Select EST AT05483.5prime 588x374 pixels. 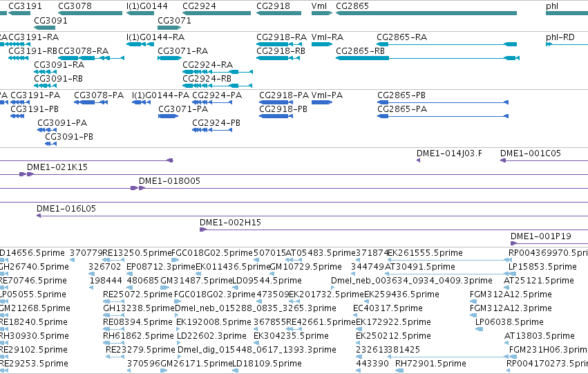[293, 260]
